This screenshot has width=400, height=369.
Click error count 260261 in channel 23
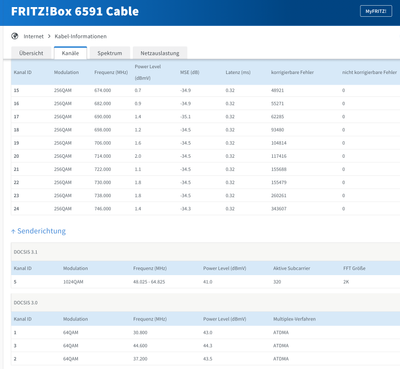(x=279, y=196)
